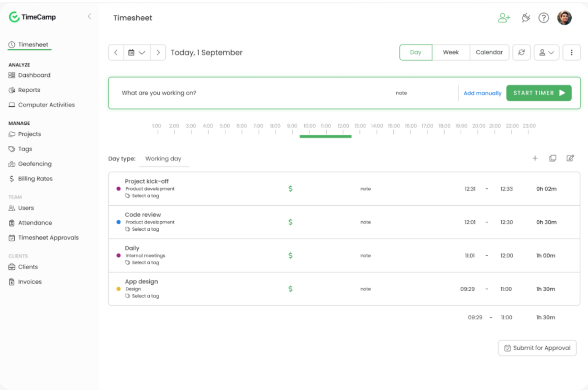This screenshot has width=588, height=392.
Task: Click the duplicate entries icon
Action: pyautogui.click(x=553, y=158)
